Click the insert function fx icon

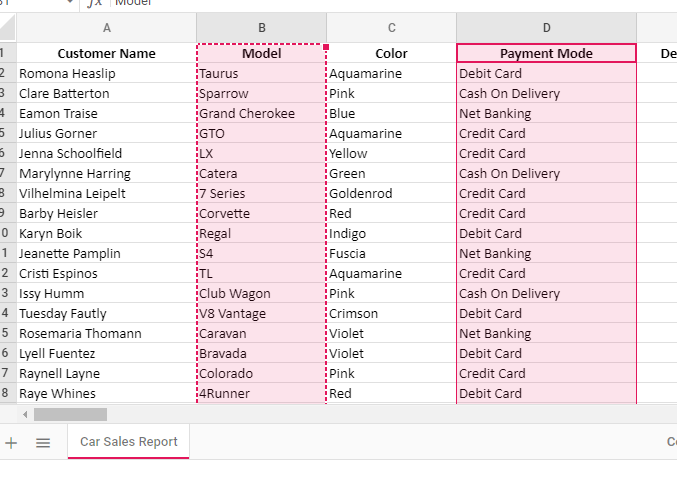[94, 3]
